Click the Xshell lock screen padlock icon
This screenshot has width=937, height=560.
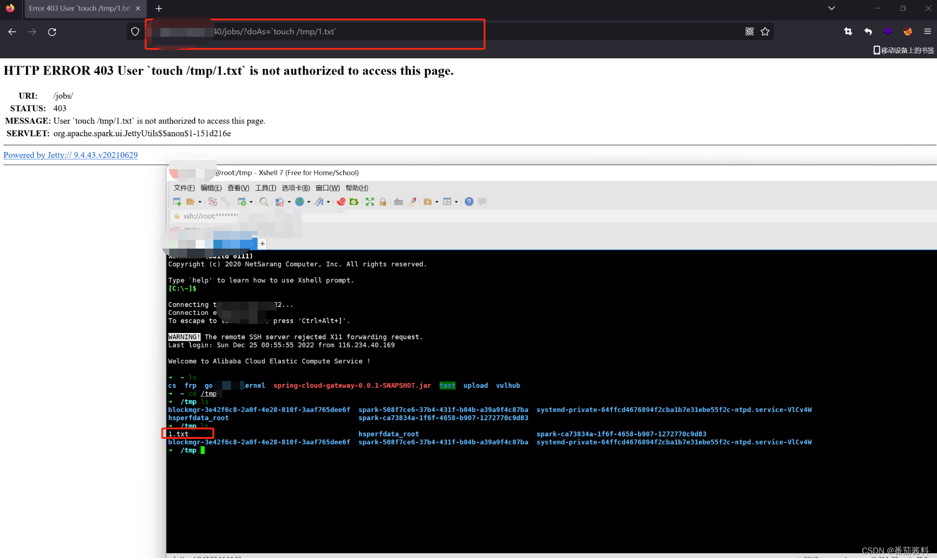pos(383,202)
